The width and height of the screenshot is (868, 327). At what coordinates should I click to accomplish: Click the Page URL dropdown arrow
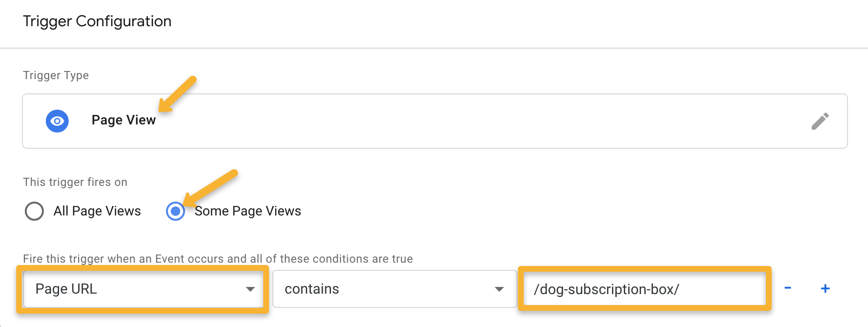coord(250,289)
